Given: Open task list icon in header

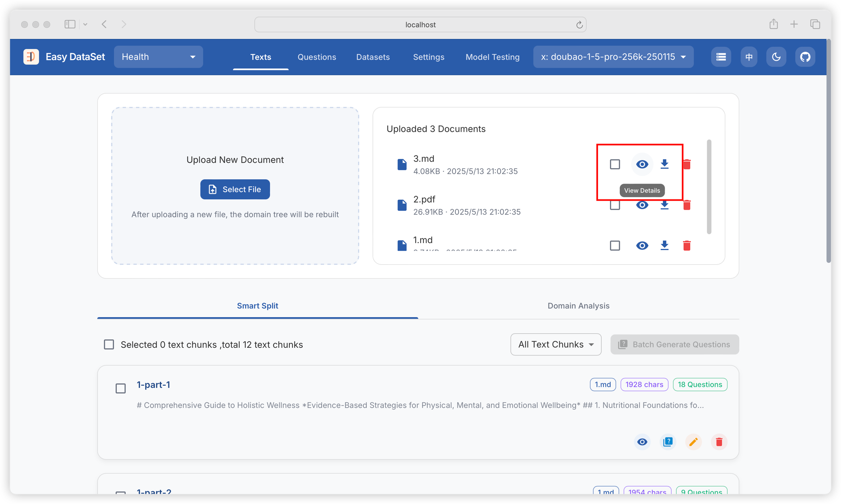Looking at the screenshot, I should [721, 57].
